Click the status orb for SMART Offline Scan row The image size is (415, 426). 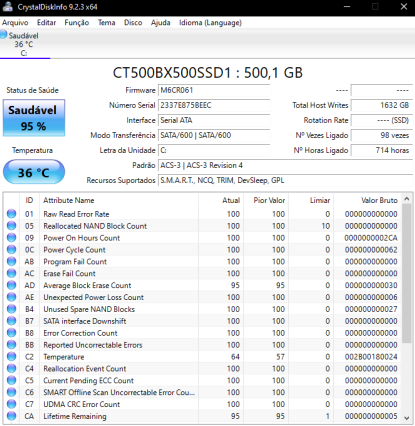pos(11,392)
